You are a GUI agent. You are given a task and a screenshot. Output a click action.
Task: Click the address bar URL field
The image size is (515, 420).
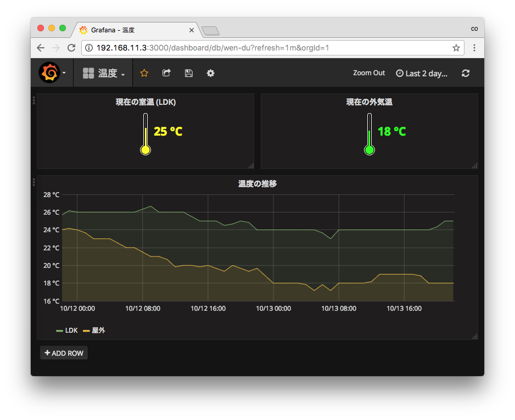pyautogui.click(x=273, y=48)
